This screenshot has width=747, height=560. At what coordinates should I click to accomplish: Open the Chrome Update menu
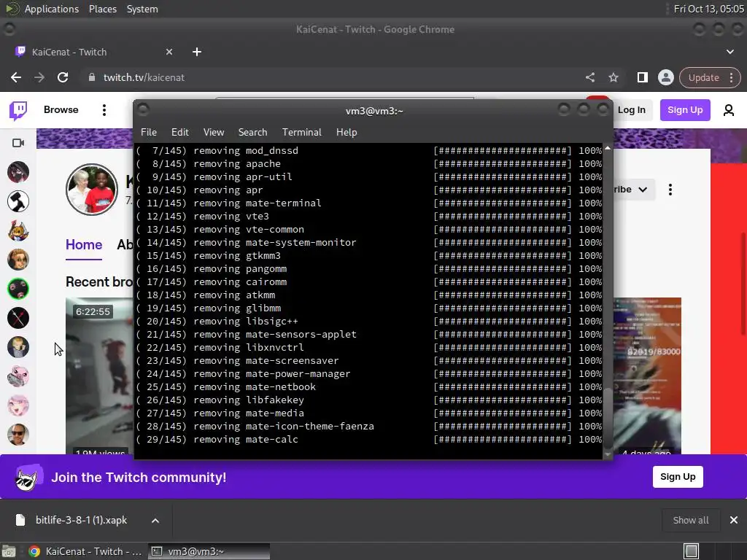[x=710, y=77]
